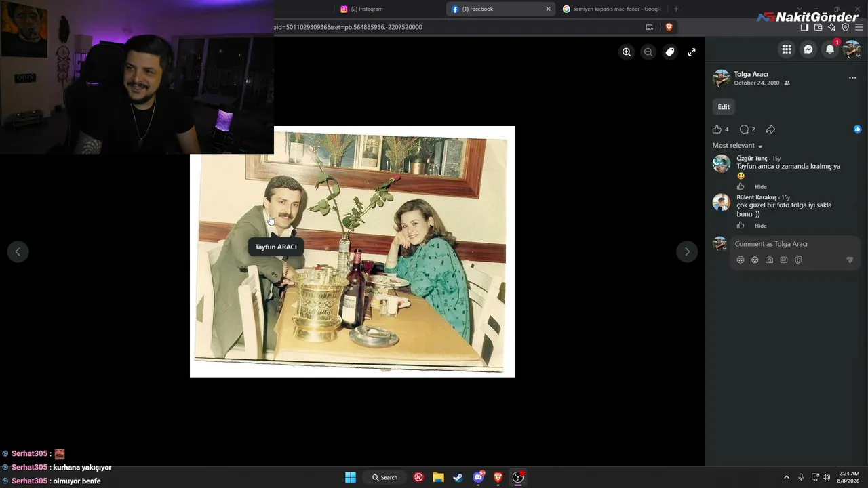Attach a photo to the comment
Viewport: 868px width, 488px height.
point(769,260)
